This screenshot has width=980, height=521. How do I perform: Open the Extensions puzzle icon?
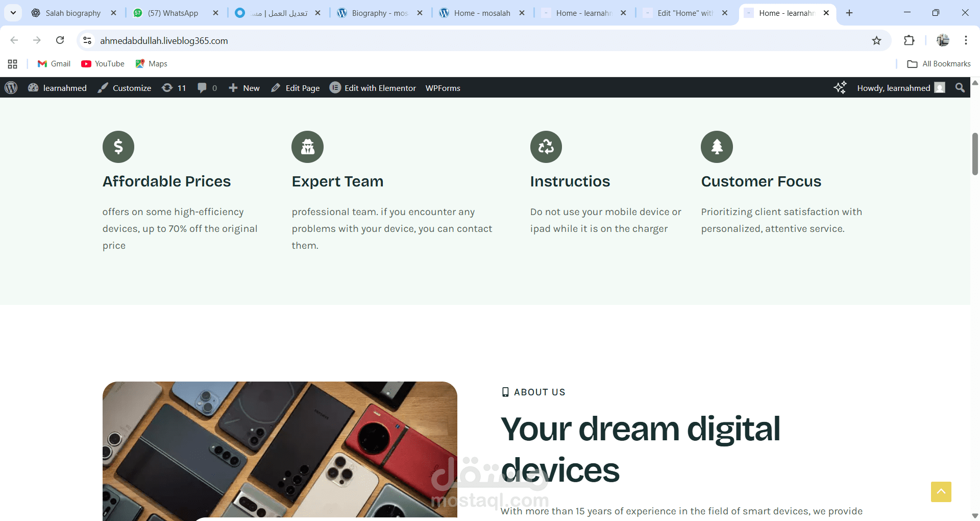909,40
